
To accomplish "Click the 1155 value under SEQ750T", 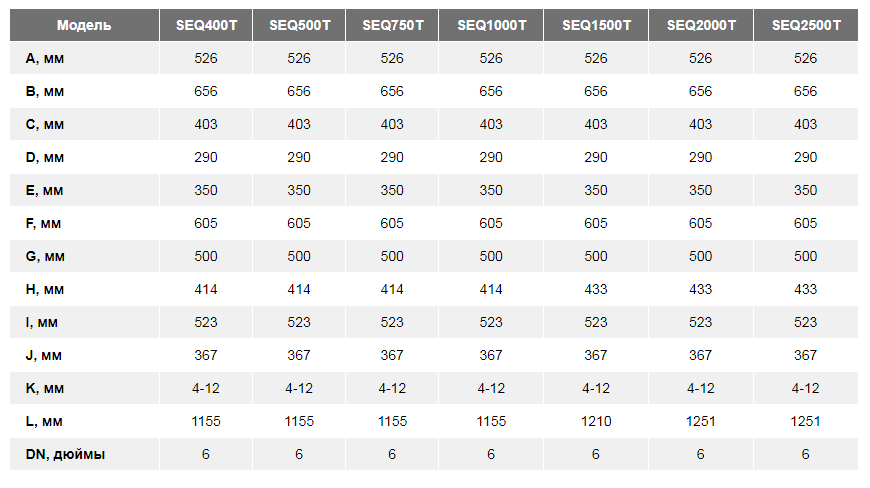I will (x=392, y=421).
